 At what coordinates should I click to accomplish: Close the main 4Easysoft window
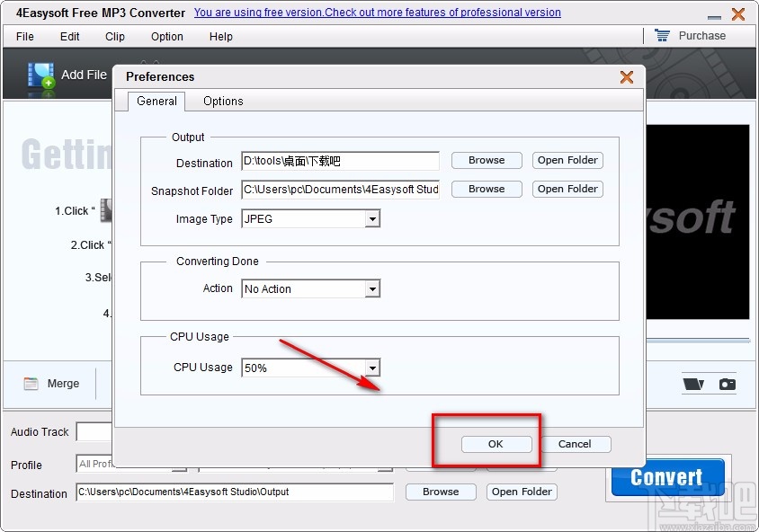pyautogui.click(x=738, y=14)
